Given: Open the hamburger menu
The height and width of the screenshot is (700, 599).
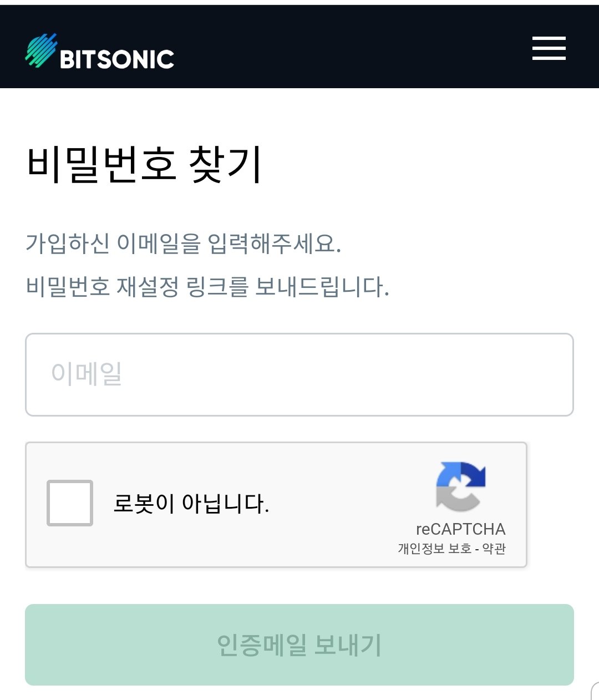Looking at the screenshot, I should pos(549,48).
